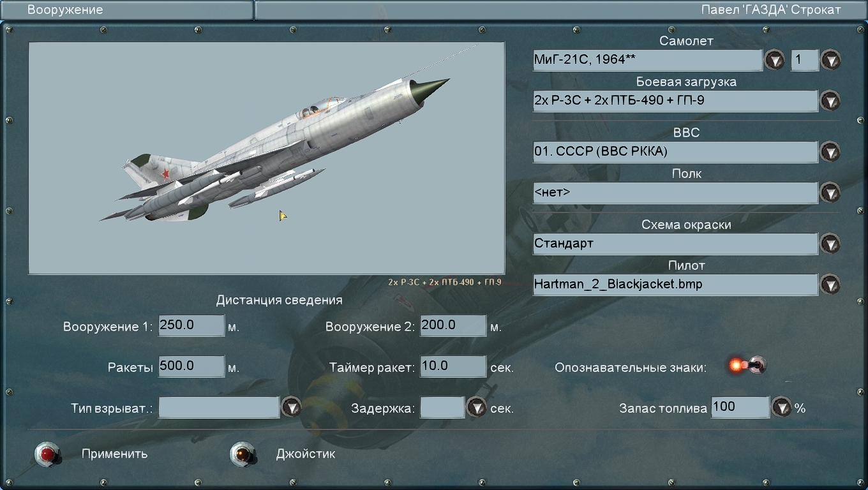Expand the Задержка delay dropdown arrow
The image size is (868, 490).
tap(477, 407)
